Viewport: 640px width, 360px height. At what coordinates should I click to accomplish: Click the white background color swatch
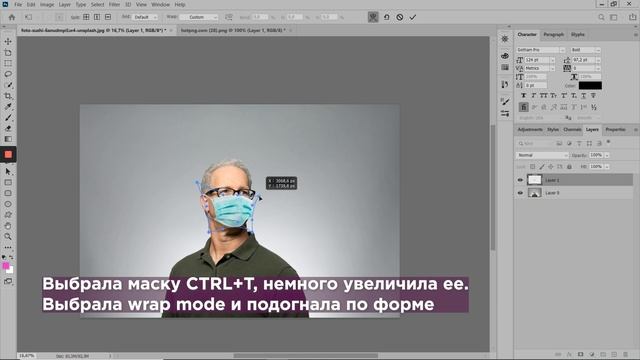click(10, 270)
